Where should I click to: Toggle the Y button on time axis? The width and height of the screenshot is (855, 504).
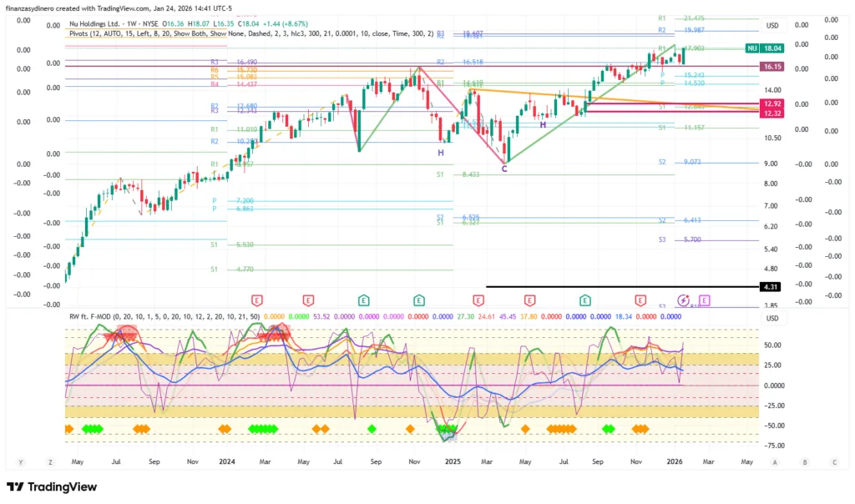click(x=20, y=461)
